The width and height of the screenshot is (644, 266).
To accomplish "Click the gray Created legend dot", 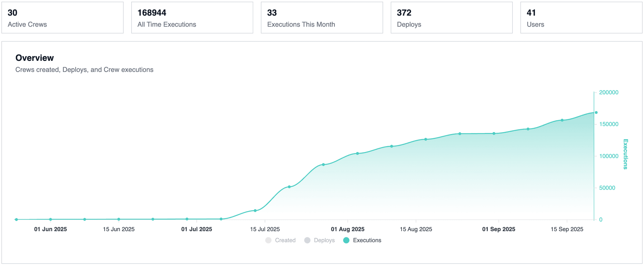I will 268,240.
